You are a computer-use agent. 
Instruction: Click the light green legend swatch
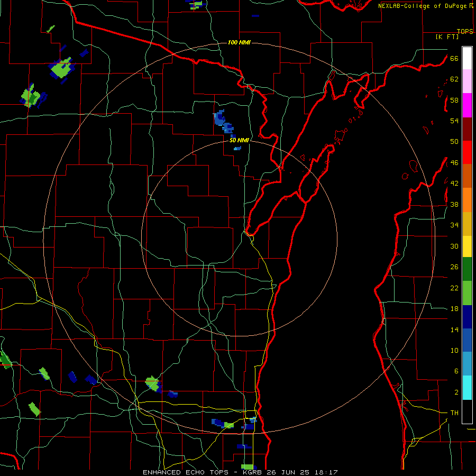pos(467,293)
